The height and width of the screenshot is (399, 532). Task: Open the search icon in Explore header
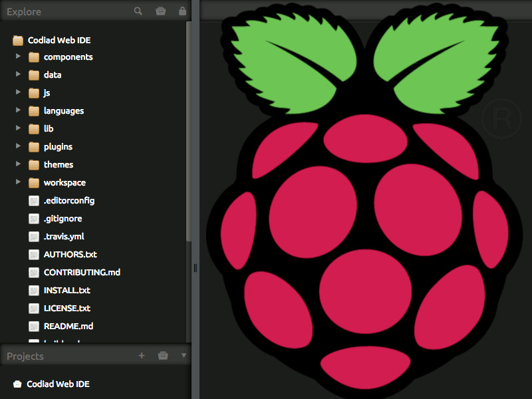[138, 11]
